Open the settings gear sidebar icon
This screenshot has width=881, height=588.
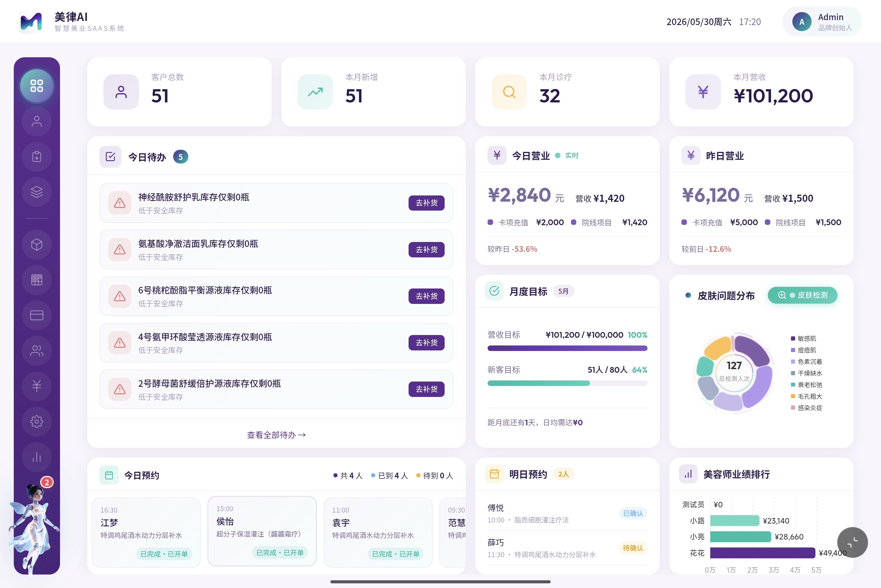(37, 421)
